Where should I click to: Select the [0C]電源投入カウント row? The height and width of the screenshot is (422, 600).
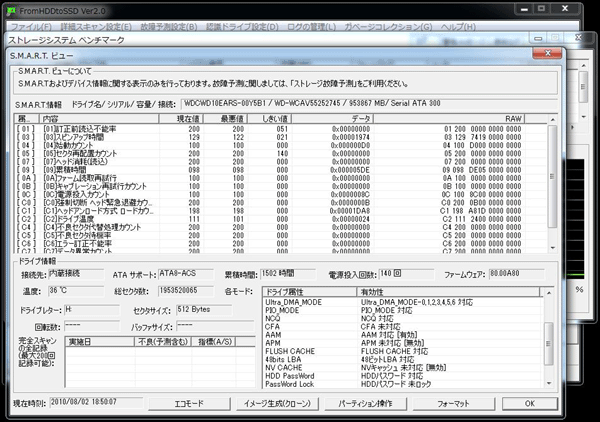point(281,194)
